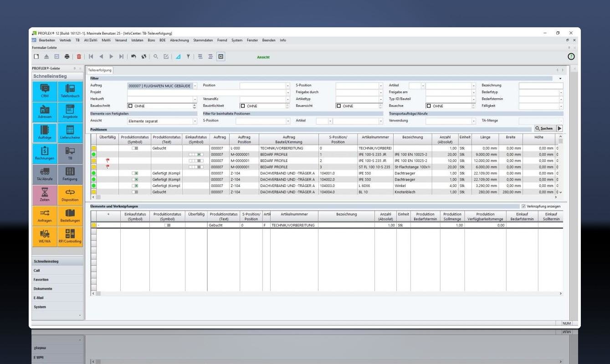
Task: Click the Favoriten sidebar section
Action: point(41,279)
